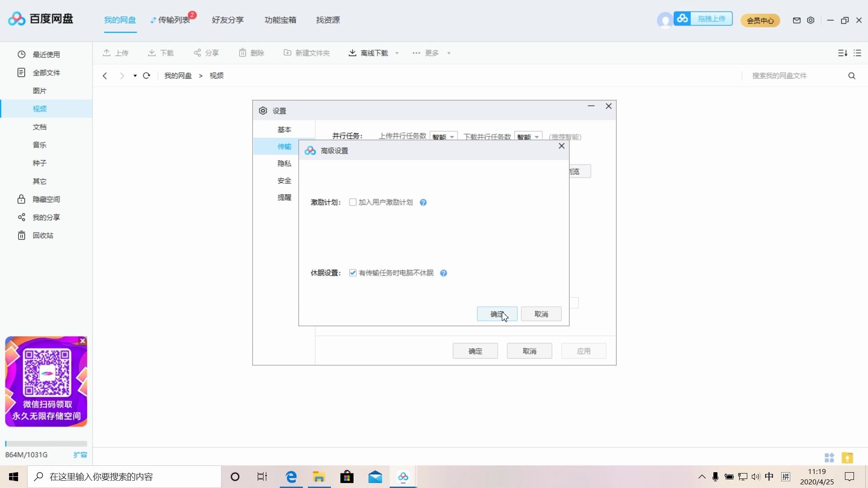Select 基本 settings tab
This screenshot has height=488, width=868.
[285, 129]
